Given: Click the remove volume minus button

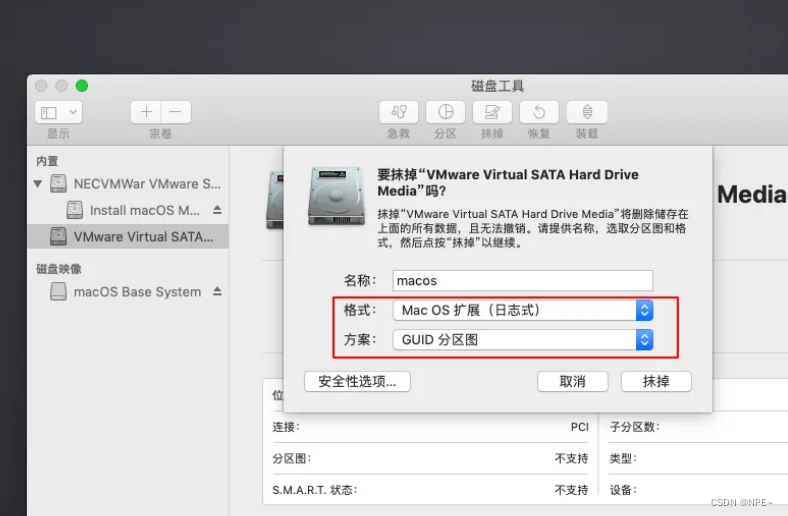Looking at the screenshot, I should 175,112.
